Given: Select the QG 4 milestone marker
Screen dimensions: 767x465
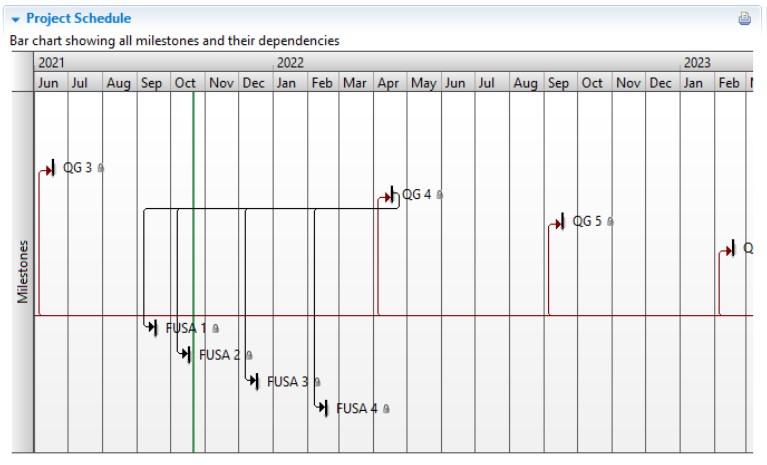Looking at the screenshot, I should 392,195.
